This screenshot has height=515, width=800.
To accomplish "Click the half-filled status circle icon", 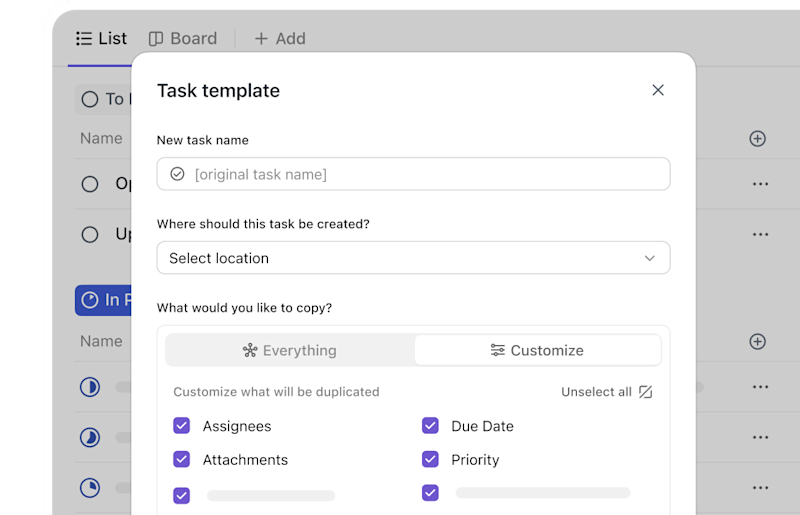I will click(90, 387).
